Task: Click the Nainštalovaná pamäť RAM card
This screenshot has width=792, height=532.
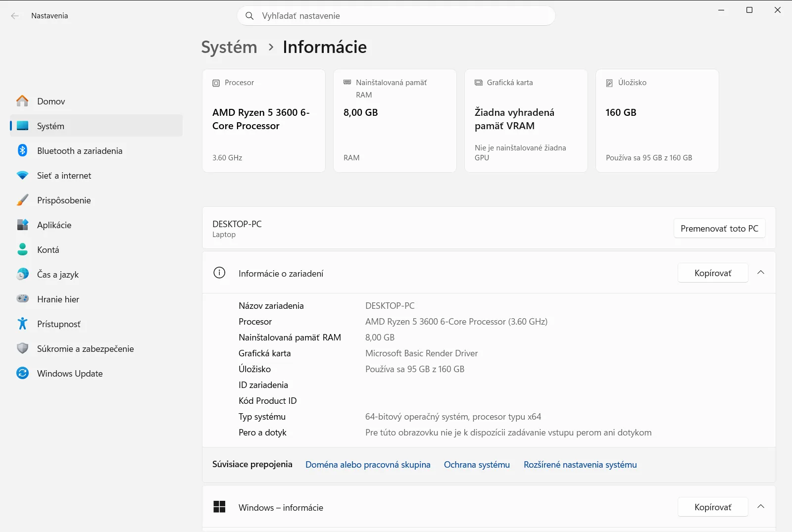Action: tap(395, 121)
